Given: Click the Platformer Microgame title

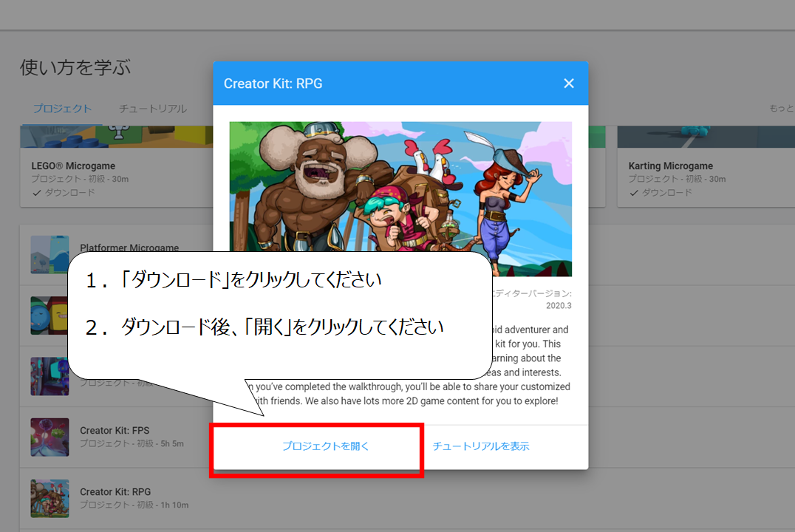Looking at the screenshot, I should pos(129,248).
